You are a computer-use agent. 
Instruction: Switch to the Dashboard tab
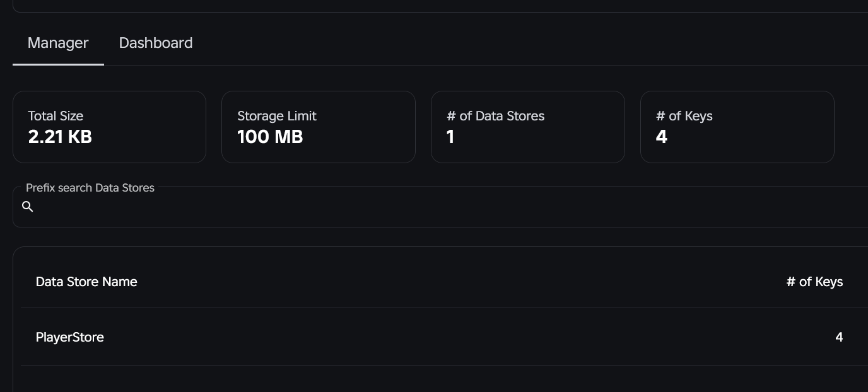point(156,43)
